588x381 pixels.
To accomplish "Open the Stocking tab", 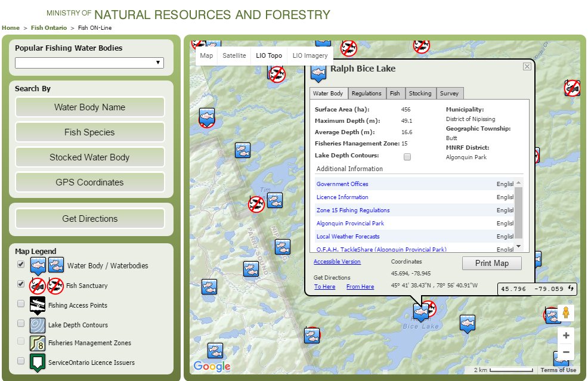I will click(420, 94).
